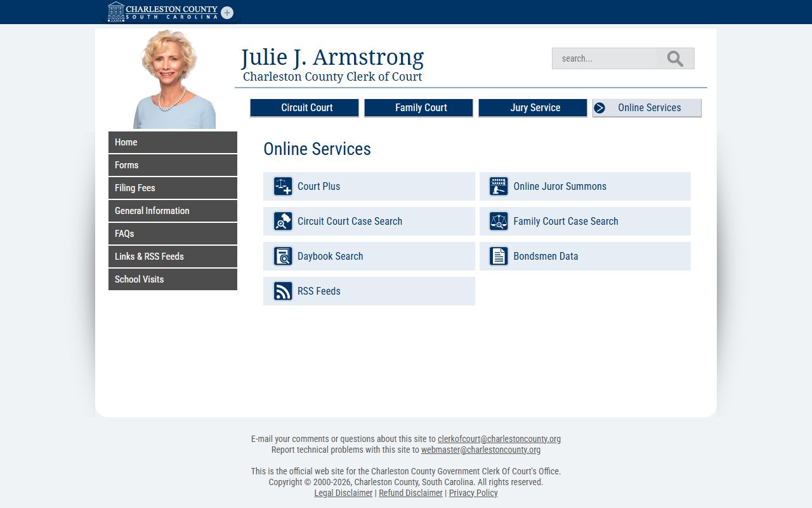This screenshot has height=508, width=812.
Task: Click the Charleston County Clerk of Court subtitle
Action: pyautogui.click(x=332, y=77)
